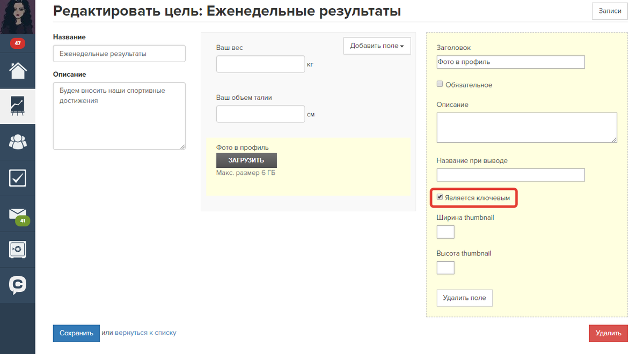
Task: Open the users group sidebar icon
Action: tap(18, 142)
